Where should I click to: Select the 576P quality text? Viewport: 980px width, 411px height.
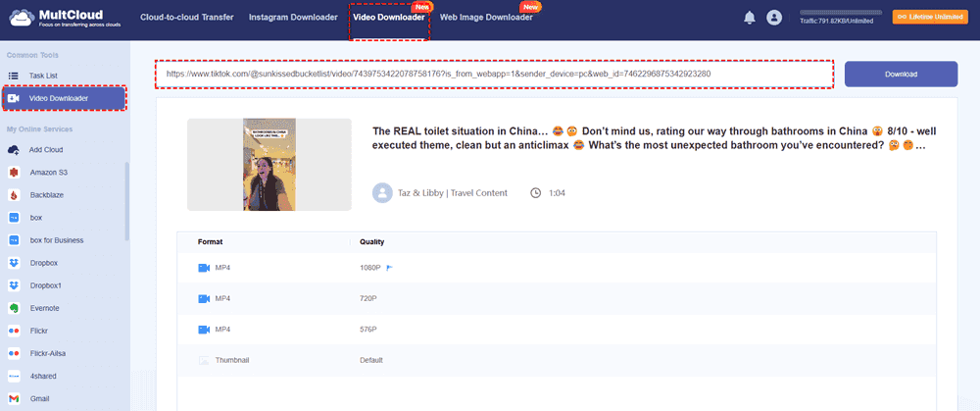[368, 329]
